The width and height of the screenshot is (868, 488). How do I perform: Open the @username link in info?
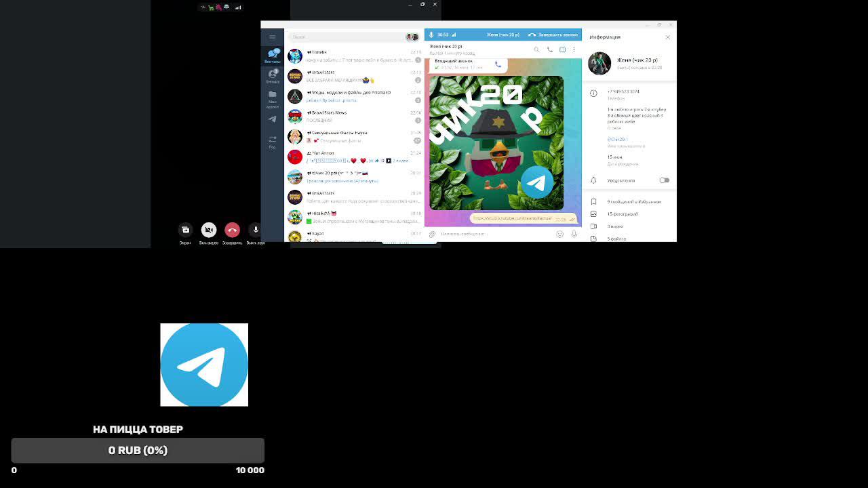pyautogui.click(x=618, y=139)
